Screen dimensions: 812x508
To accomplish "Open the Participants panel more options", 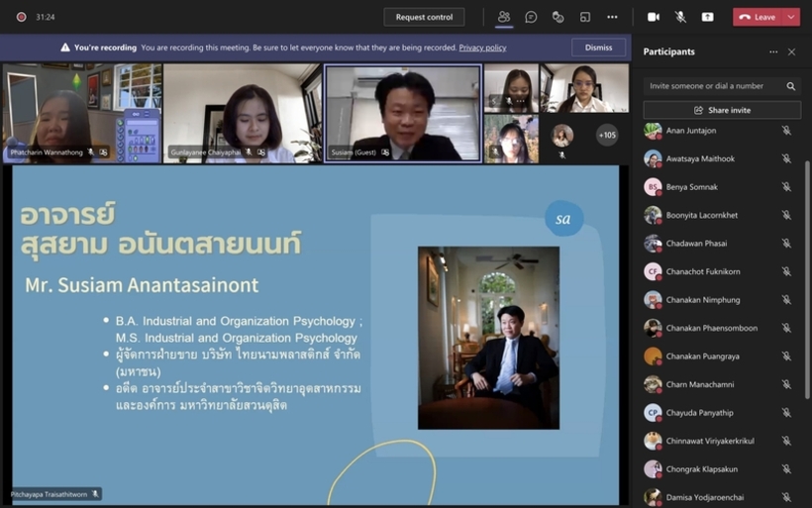I will tap(773, 51).
